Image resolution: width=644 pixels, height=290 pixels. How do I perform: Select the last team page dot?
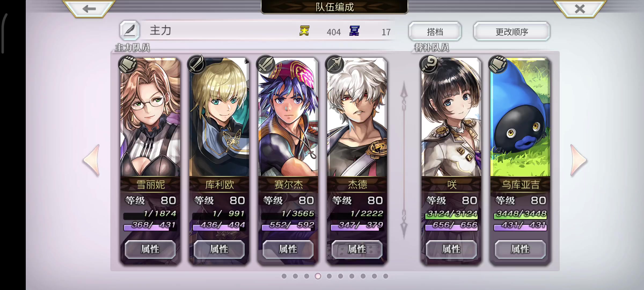(x=386, y=276)
